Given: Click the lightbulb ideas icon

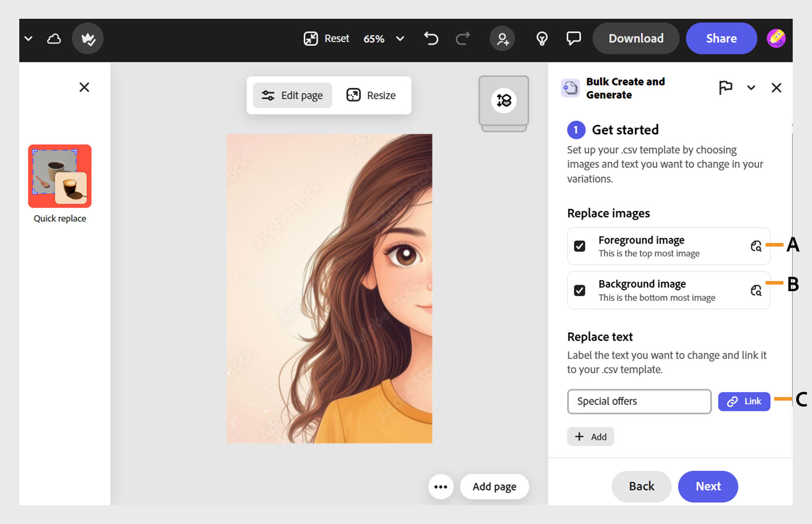Looking at the screenshot, I should coord(542,39).
